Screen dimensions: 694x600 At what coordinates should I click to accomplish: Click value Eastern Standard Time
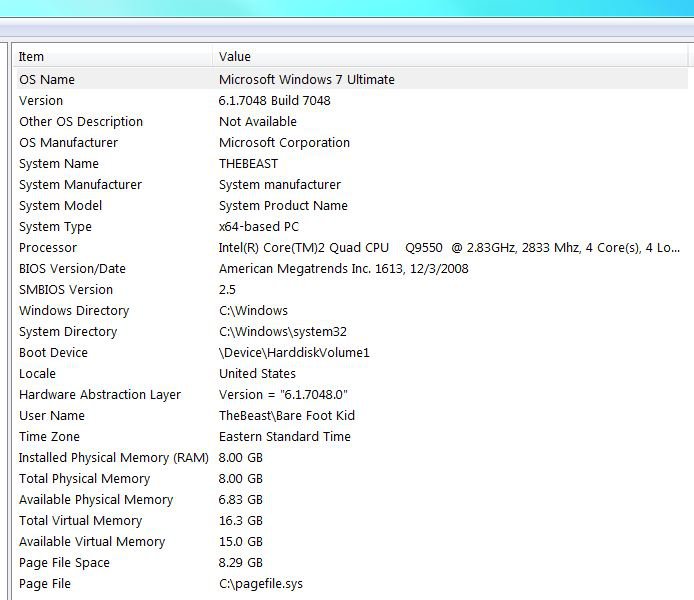[285, 437]
